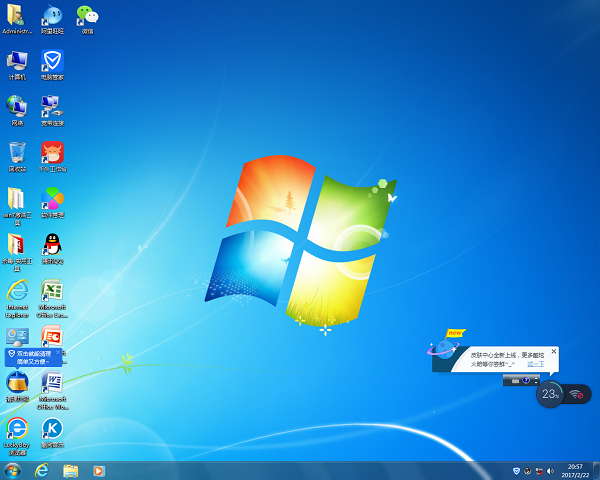Open the red bull Qianniu workbench shortcut
This screenshot has width=600, height=480.
click(x=52, y=152)
